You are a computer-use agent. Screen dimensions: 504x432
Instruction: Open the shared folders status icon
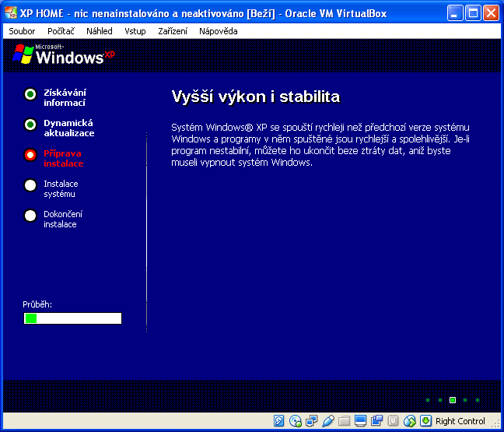(x=344, y=421)
